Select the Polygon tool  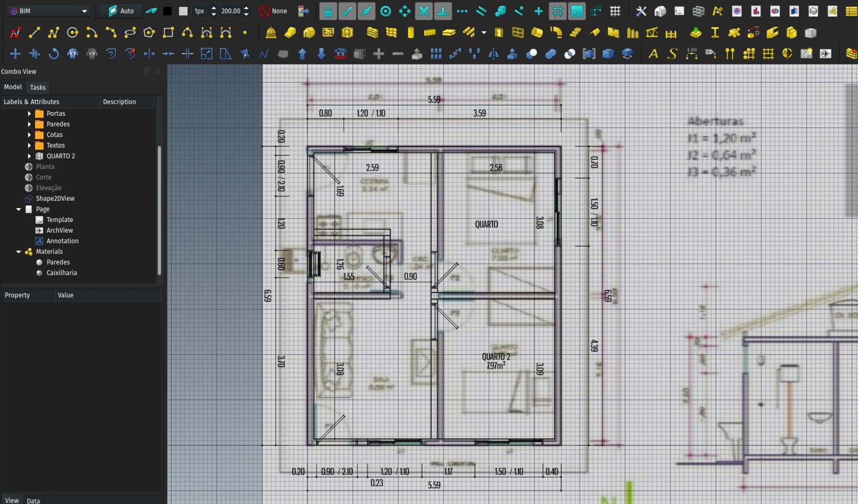click(149, 33)
